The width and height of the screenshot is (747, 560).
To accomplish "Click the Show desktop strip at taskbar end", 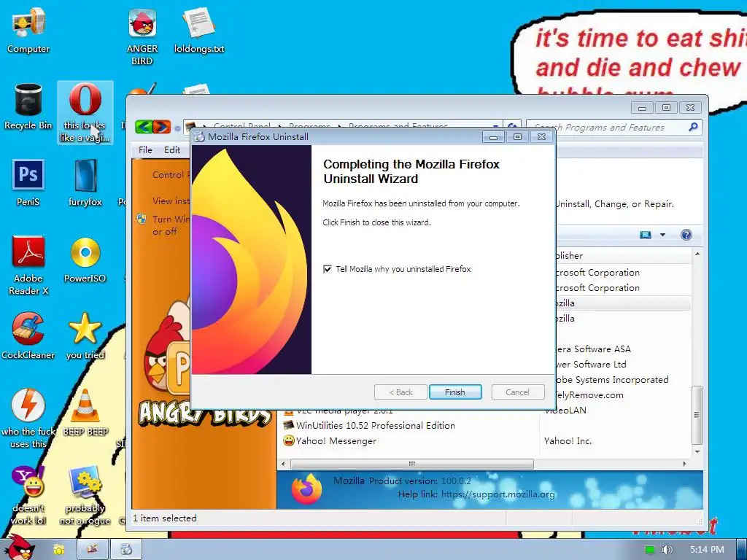I will [742, 550].
